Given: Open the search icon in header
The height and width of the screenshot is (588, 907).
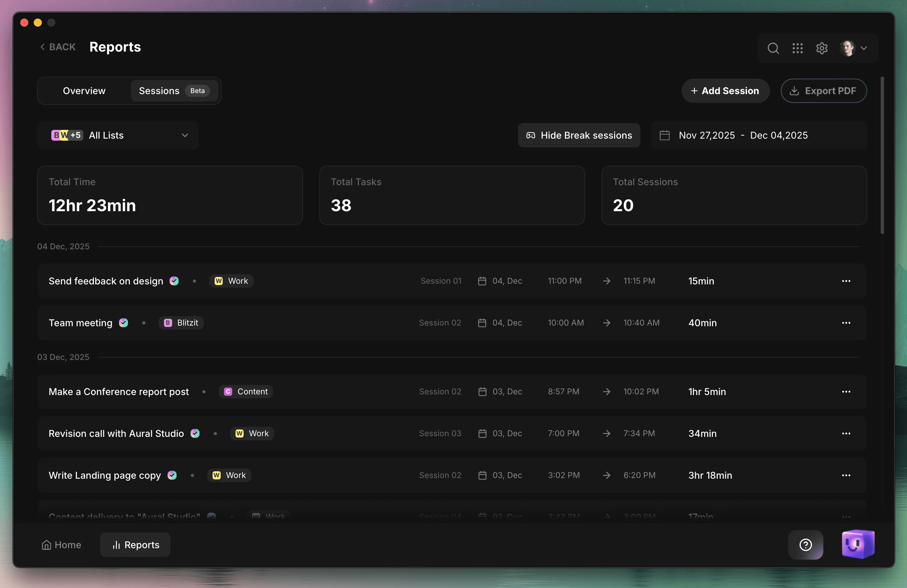Looking at the screenshot, I should [x=773, y=48].
